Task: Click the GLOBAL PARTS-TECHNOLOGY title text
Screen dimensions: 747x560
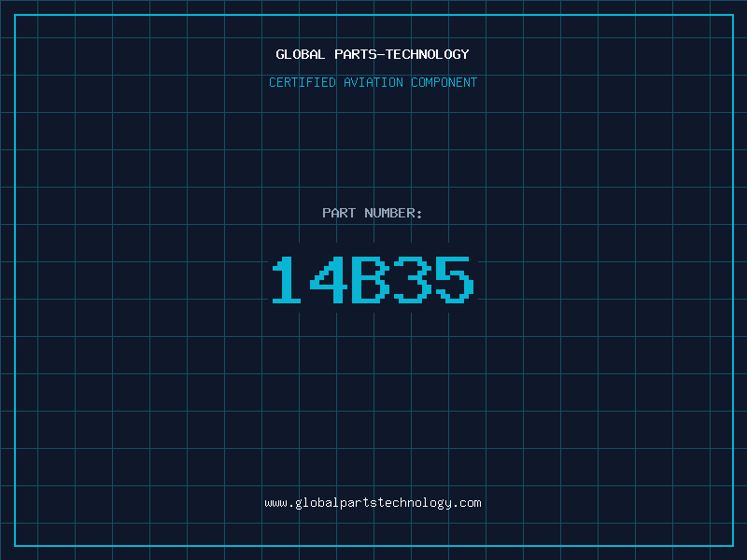Action: tap(373, 54)
